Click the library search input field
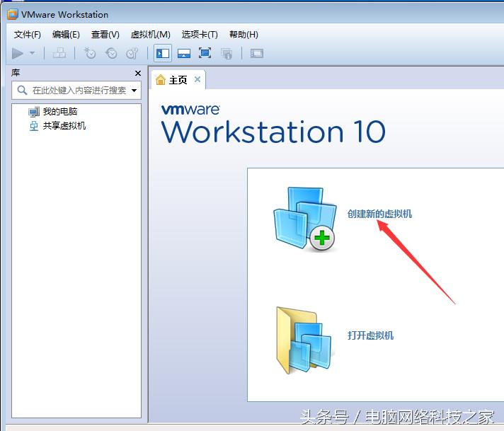Image resolution: width=504 pixels, height=431 pixels. [76, 91]
